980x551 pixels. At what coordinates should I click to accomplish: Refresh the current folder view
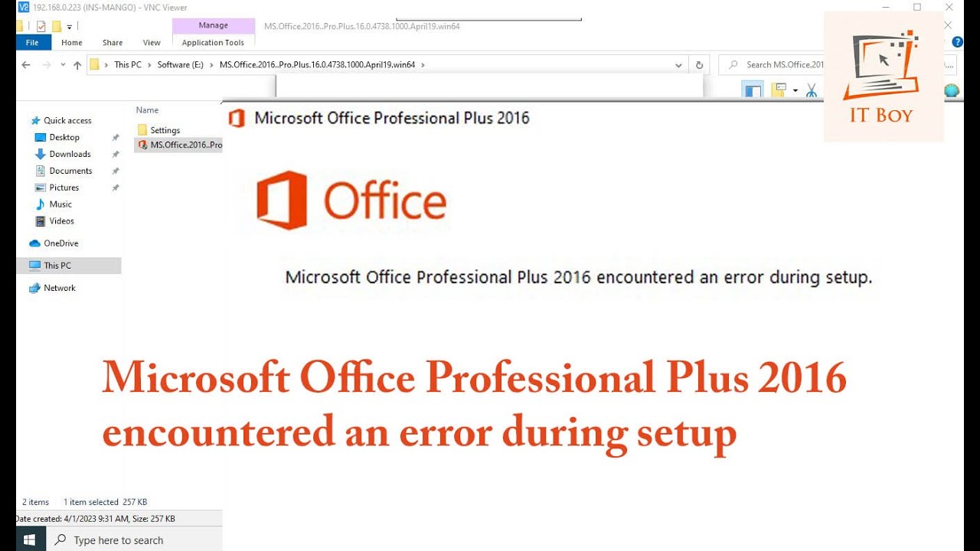click(x=699, y=65)
